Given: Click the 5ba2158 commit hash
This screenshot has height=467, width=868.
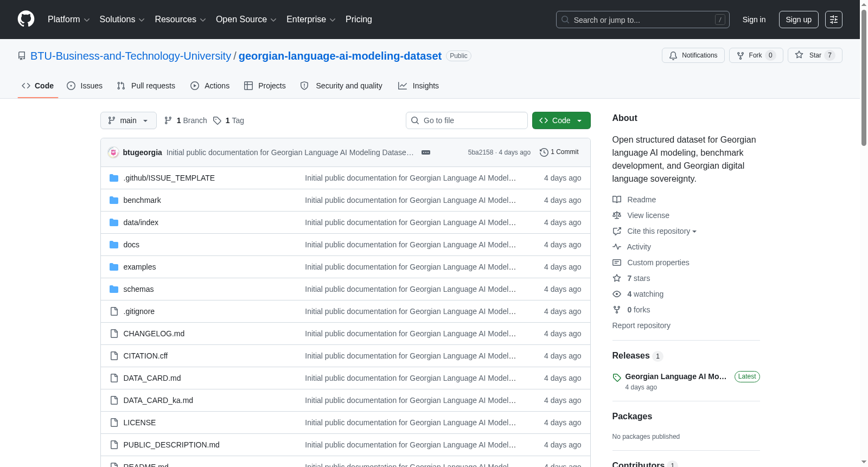Looking at the screenshot, I should (481, 152).
